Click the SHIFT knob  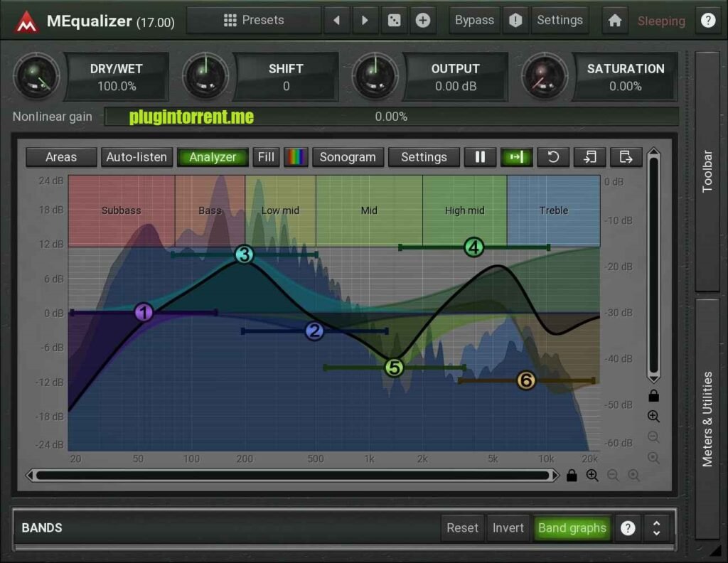tap(205, 77)
